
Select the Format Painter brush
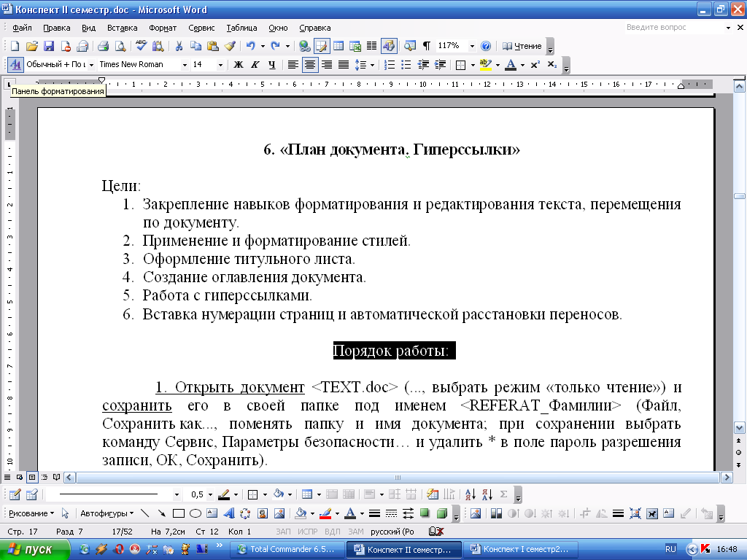[x=230, y=46]
